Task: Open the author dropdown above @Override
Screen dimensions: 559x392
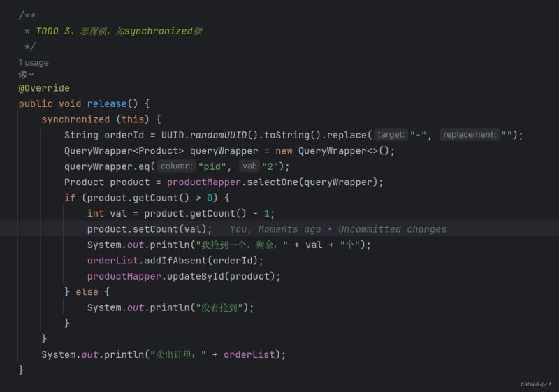Action: coord(26,75)
